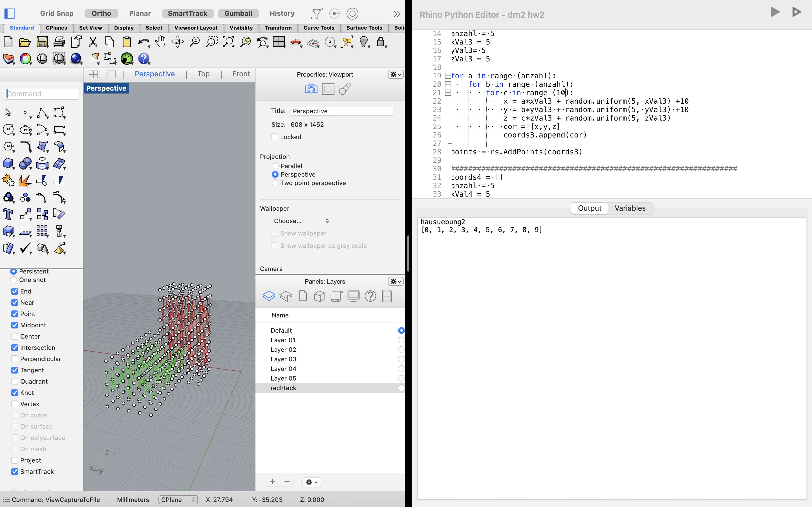The image size is (812, 507).
Task: Toggle the Gumball button
Action: coord(238,14)
